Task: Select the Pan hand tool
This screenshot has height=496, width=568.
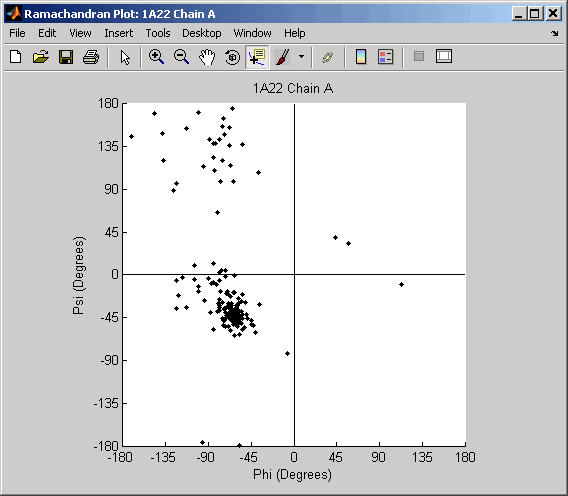Action: [x=207, y=57]
